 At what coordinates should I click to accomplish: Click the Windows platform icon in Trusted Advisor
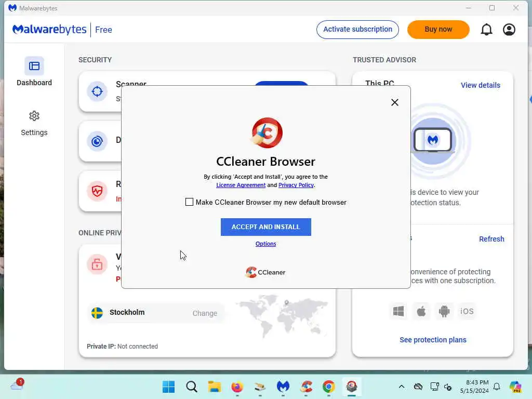pyautogui.click(x=398, y=311)
